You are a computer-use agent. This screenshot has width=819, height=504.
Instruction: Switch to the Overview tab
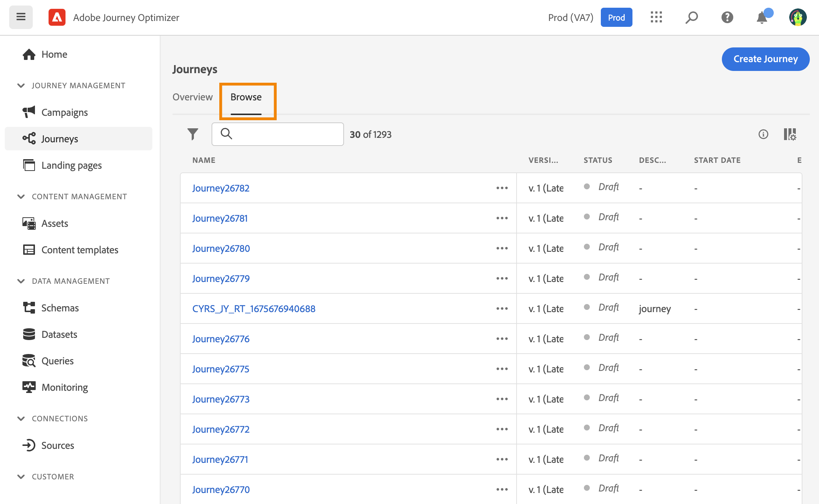(192, 97)
